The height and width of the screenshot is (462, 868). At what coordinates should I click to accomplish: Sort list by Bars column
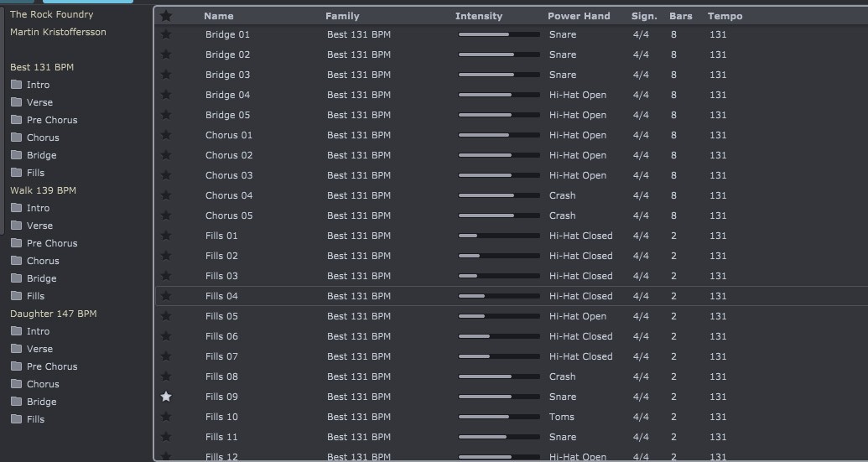click(x=681, y=16)
